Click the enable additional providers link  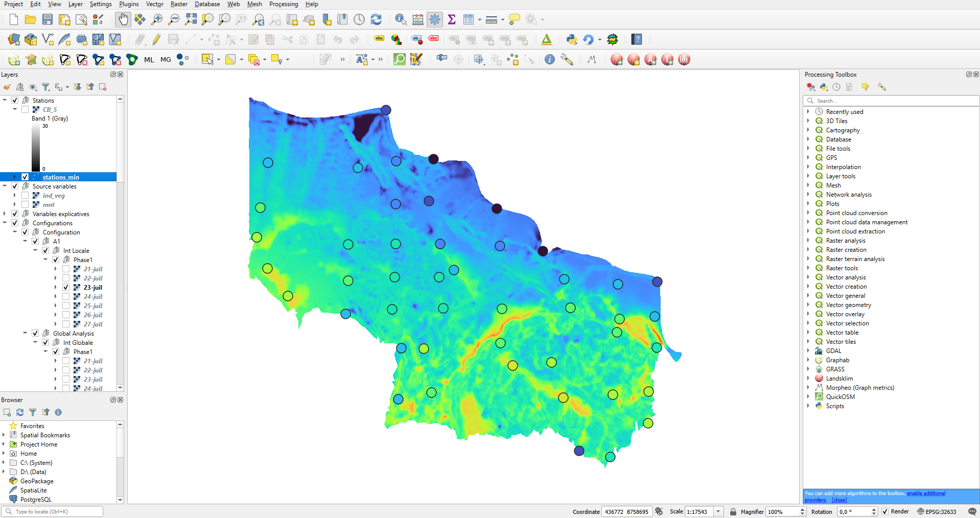tap(925, 493)
